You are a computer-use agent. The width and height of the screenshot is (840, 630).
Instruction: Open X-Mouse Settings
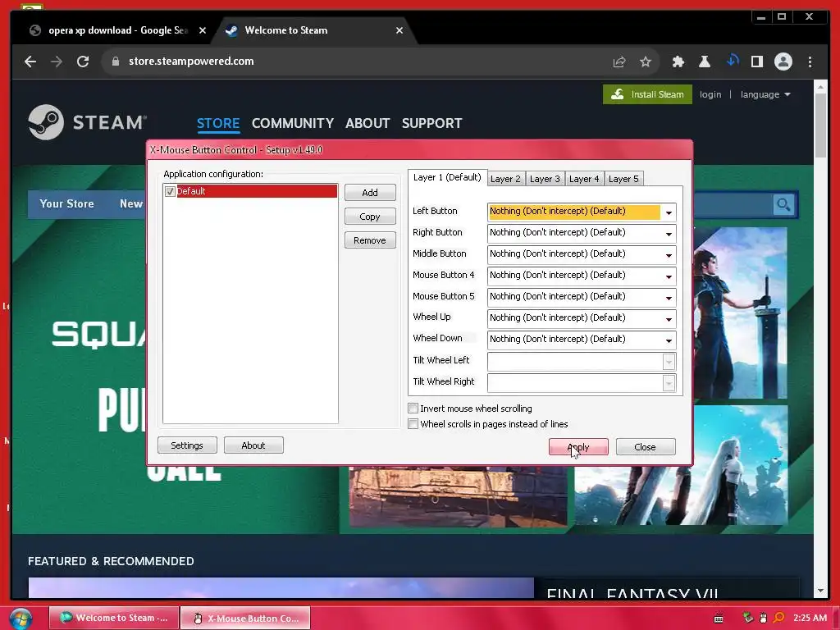point(187,445)
